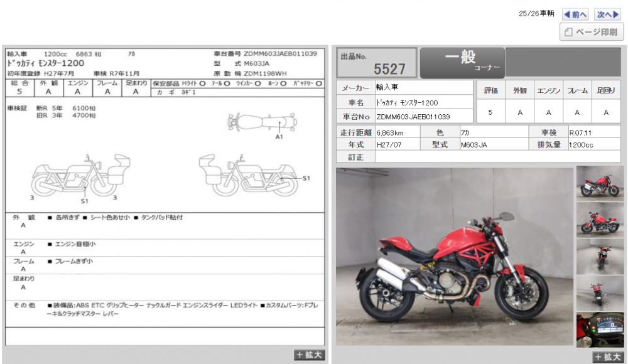Open the third thumbnail showing the front view

[600, 257]
